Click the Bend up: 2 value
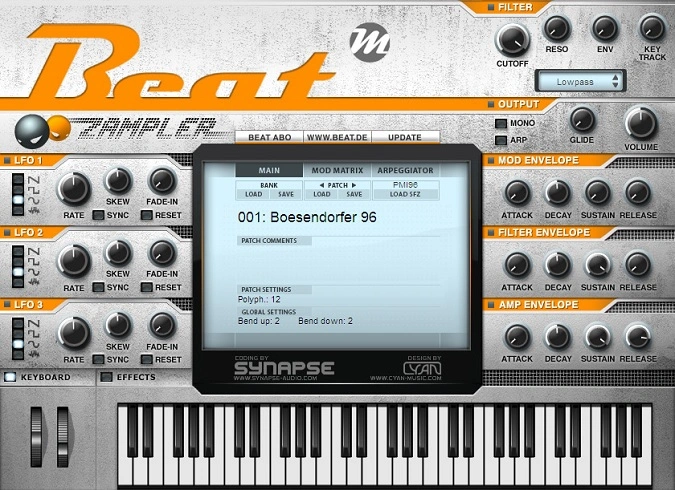The width and height of the screenshot is (675, 490). 258,321
